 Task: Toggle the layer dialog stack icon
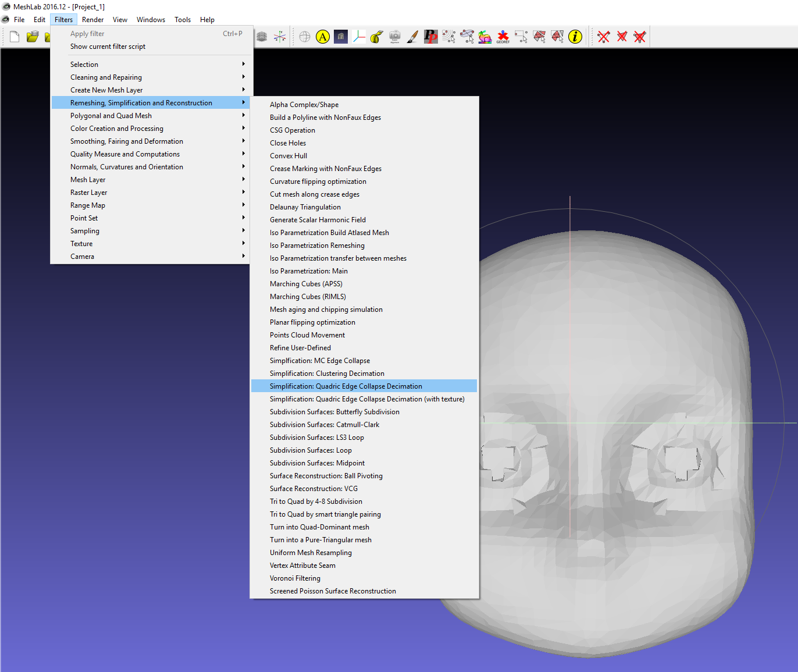262,37
